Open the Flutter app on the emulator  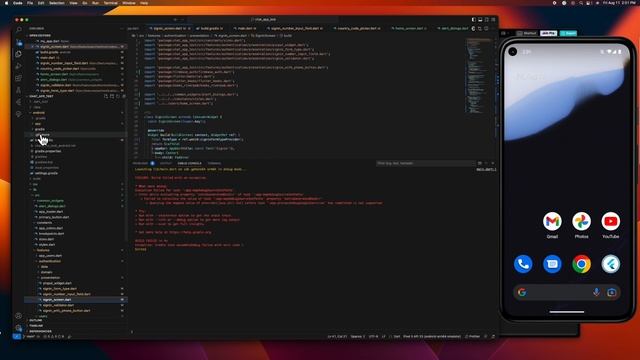pyautogui.click(x=611, y=264)
